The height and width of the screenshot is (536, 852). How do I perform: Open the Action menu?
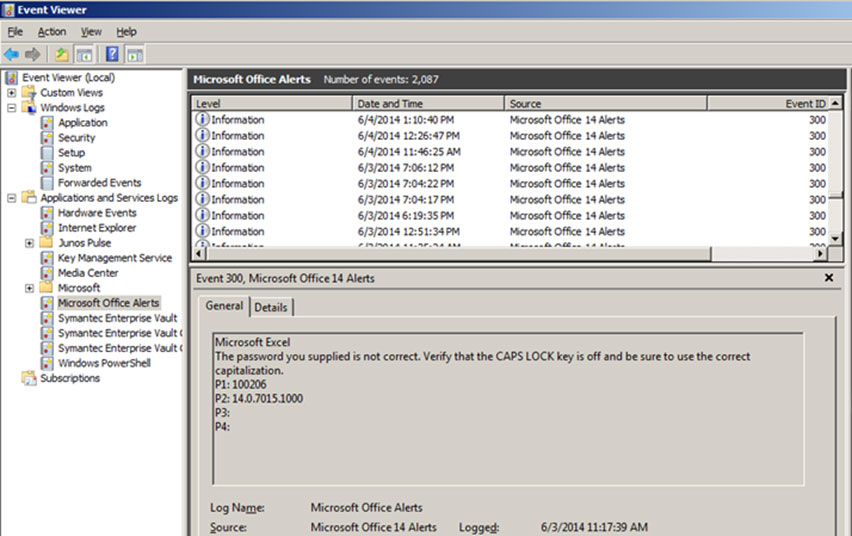click(52, 32)
